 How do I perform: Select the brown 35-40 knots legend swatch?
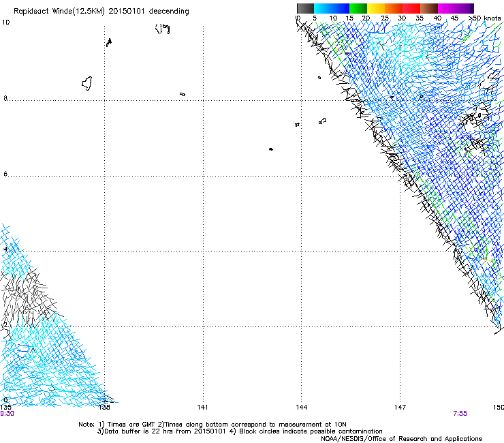(429, 8)
